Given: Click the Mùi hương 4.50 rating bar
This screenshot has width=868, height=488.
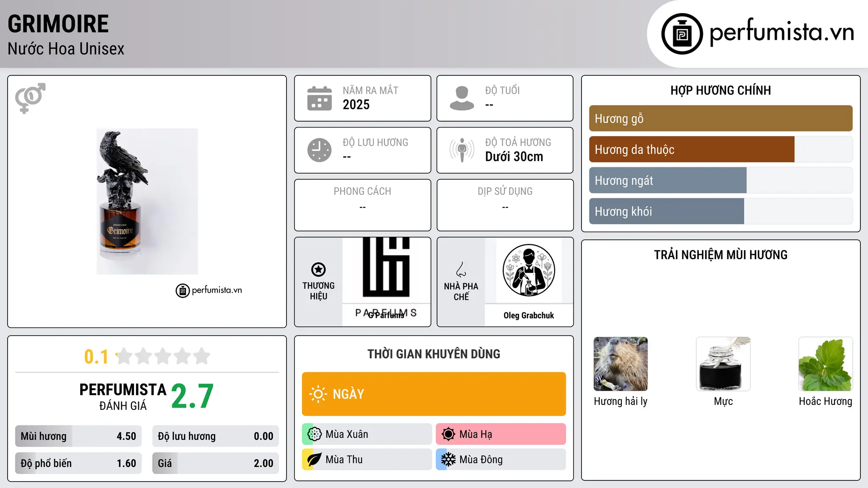Looking at the screenshot, I should click(x=78, y=436).
